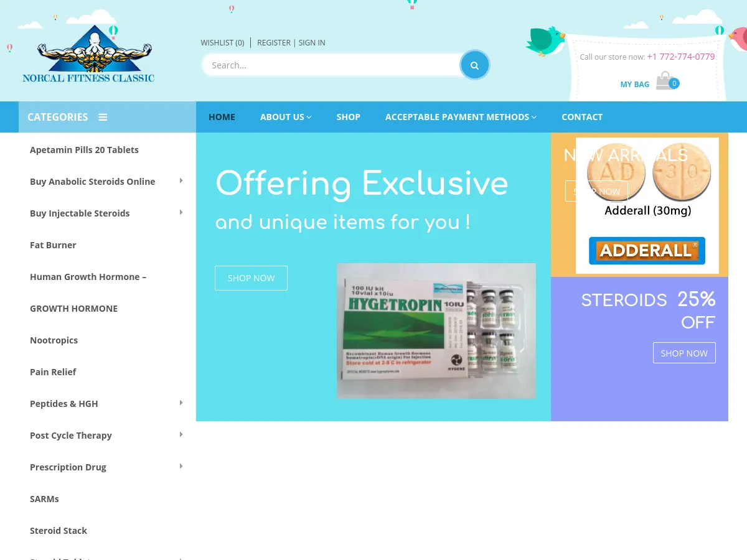Expand Buy Anabolic Steroids Online submenu arrow
This screenshot has width=747, height=560.
pos(181,181)
